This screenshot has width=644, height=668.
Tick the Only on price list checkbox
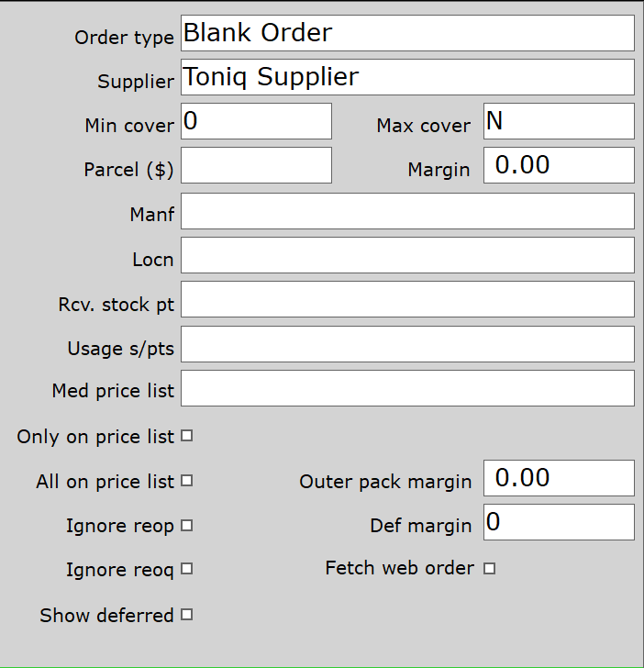pyautogui.click(x=187, y=436)
